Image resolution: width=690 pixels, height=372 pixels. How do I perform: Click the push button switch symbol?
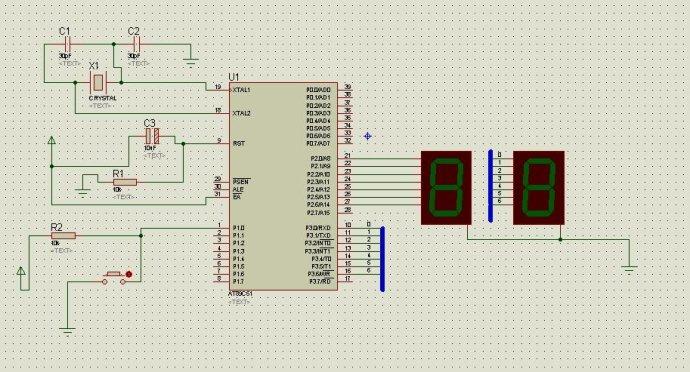[114, 278]
